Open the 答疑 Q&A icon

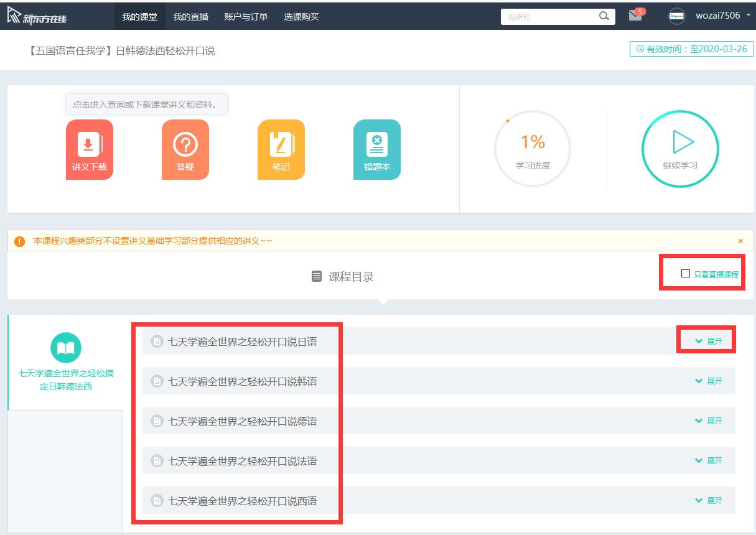point(185,149)
